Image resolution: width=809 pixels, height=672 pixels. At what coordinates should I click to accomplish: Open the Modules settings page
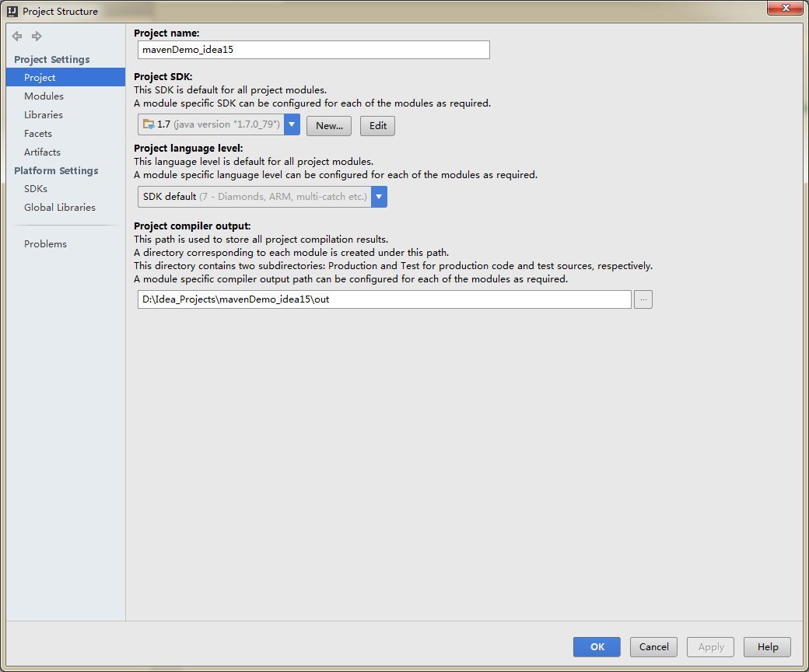44,96
